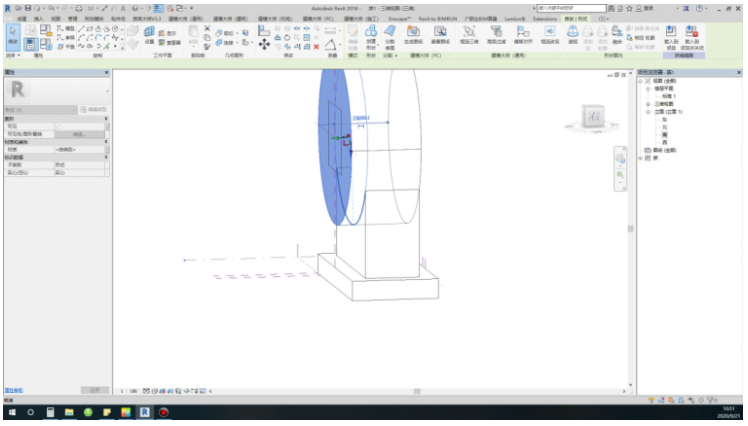The image size is (748, 426).
Task: Open the Form (1) filter dropdown in Properties
Action: tap(41, 110)
